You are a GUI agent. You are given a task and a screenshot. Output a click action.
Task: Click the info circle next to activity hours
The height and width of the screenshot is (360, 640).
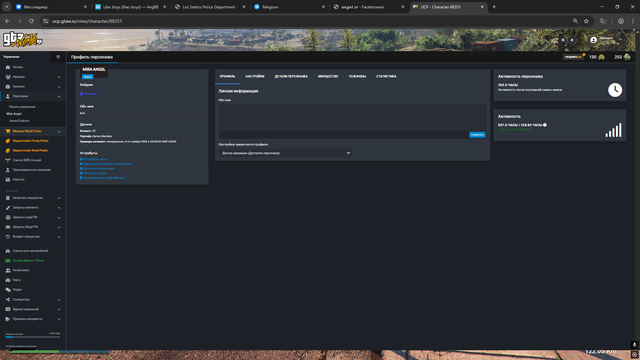[x=544, y=125]
